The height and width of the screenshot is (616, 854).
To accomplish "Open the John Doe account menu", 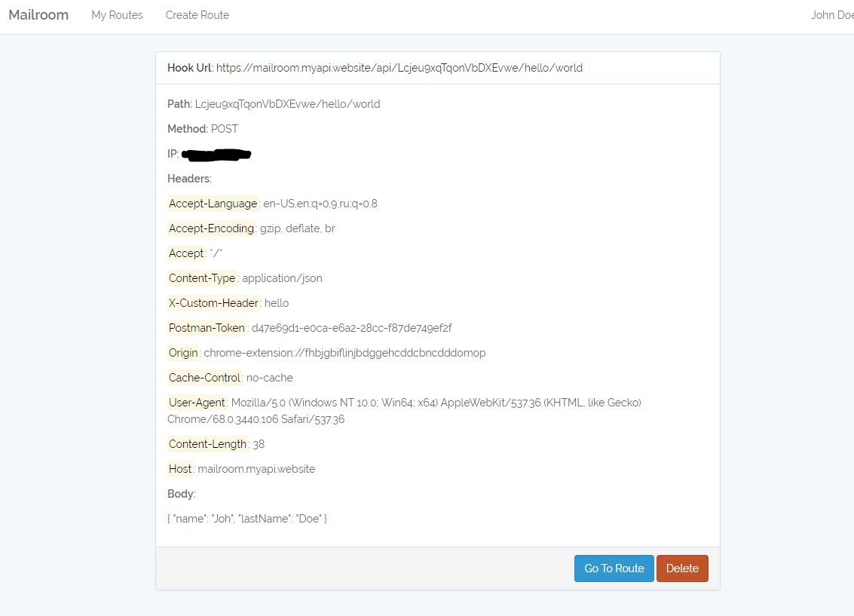I will tap(831, 14).
